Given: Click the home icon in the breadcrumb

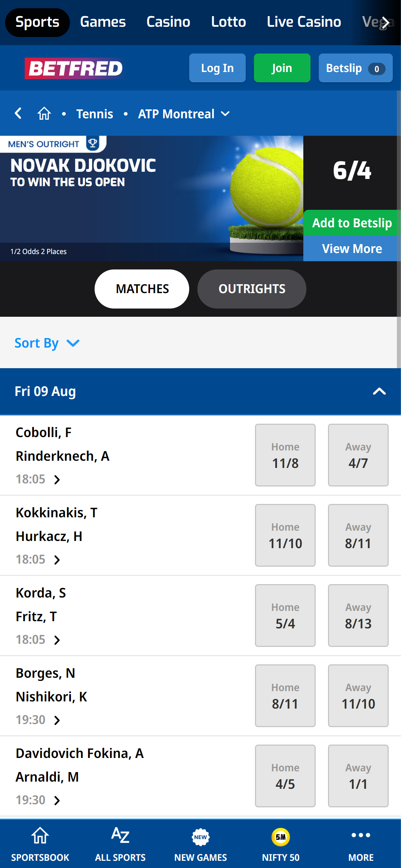Looking at the screenshot, I should tap(44, 113).
